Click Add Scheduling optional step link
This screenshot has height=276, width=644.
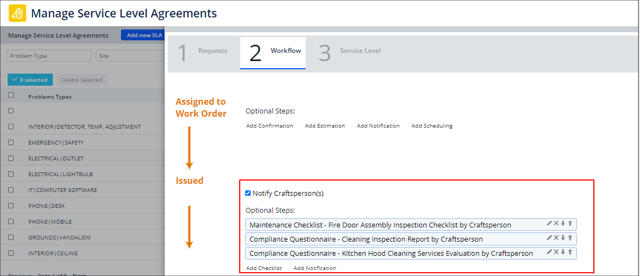432,126
